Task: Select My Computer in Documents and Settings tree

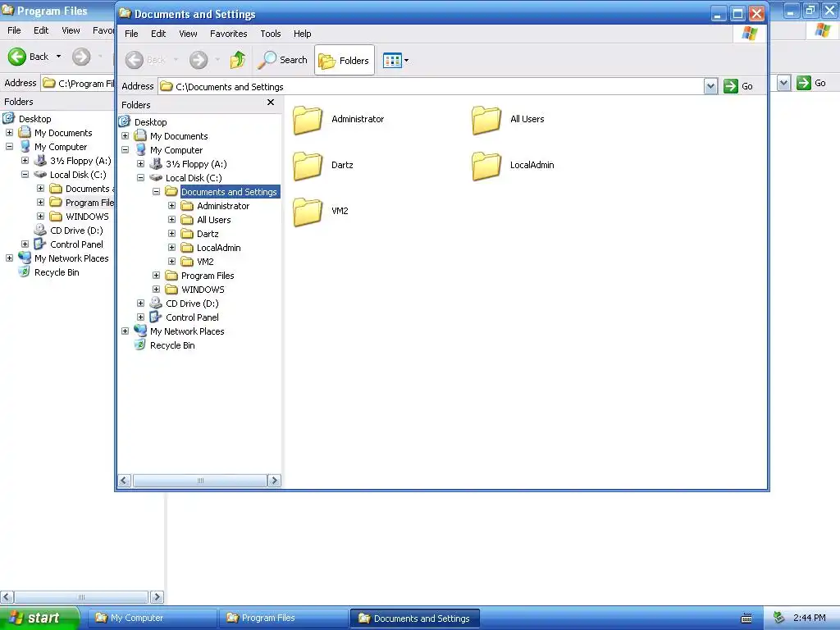Action: point(176,150)
